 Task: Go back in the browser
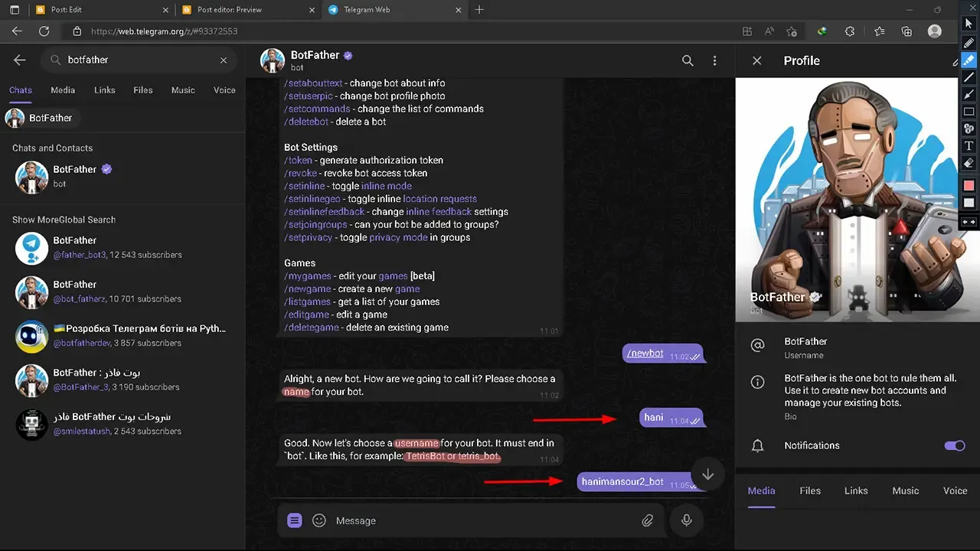[17, 31]
